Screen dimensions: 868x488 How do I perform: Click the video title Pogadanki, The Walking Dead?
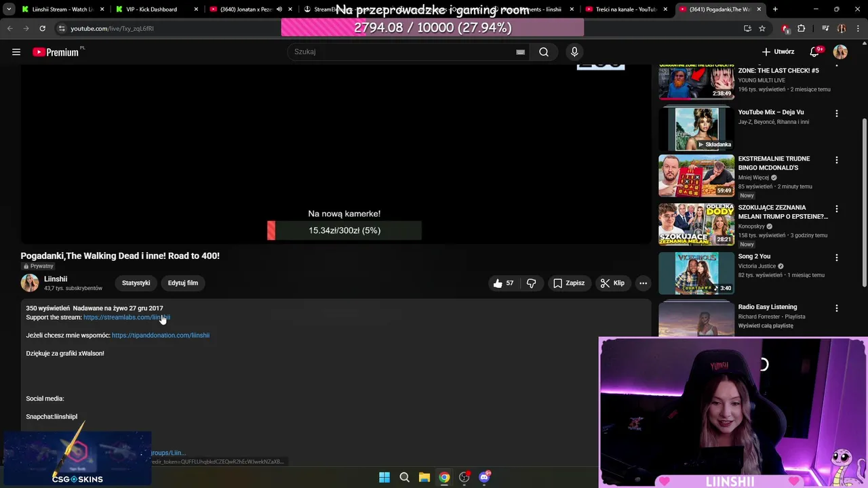pyautogui.click(x=120, y=256)
